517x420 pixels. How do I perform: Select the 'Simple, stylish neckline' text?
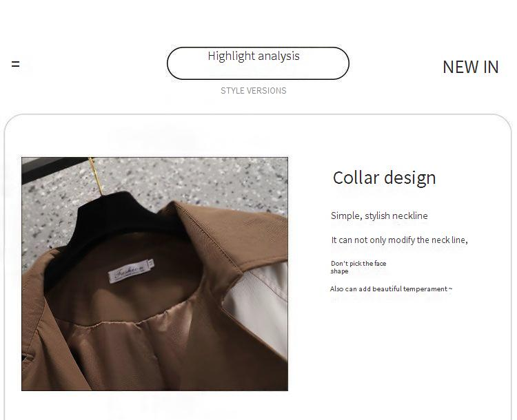point(379,216)
